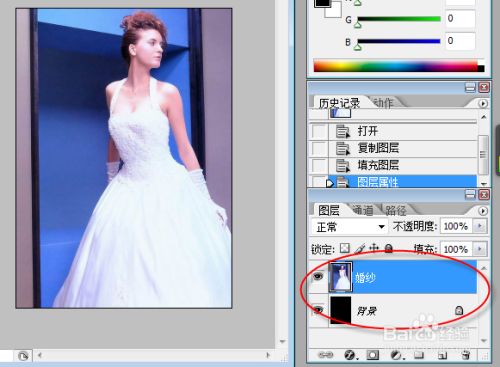The width and height of the screenshot is (500, 367).
Task: Hide the 婚纱 layer via eye icon
Action: pos(318,276)
